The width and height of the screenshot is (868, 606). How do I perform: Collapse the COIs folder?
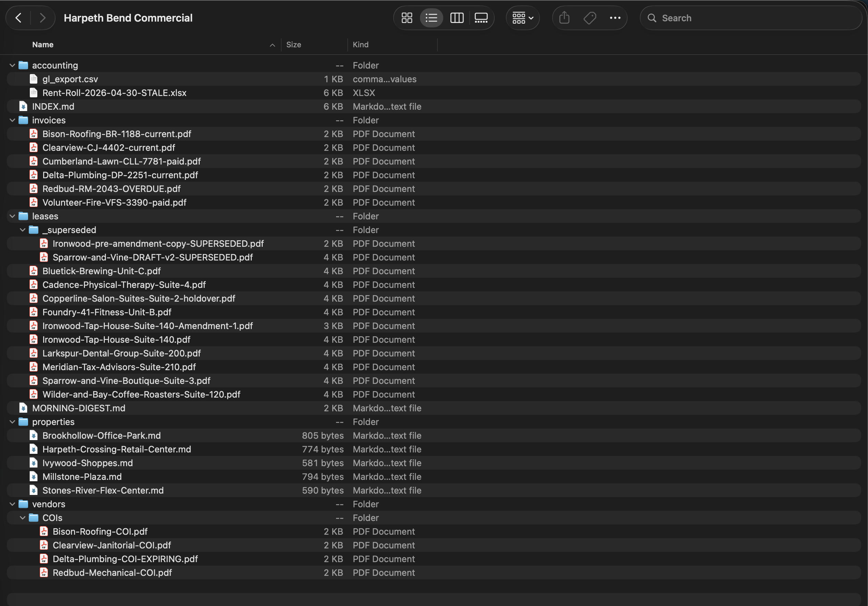pos(23,518)
